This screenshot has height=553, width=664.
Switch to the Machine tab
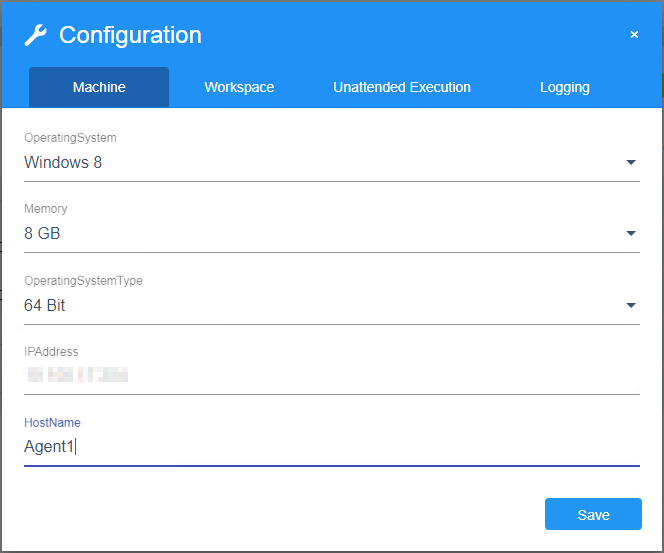99,87
